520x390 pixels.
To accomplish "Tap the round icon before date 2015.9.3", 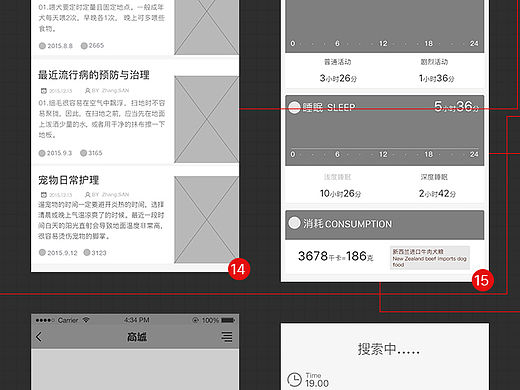I will click(x=42, y=153).
